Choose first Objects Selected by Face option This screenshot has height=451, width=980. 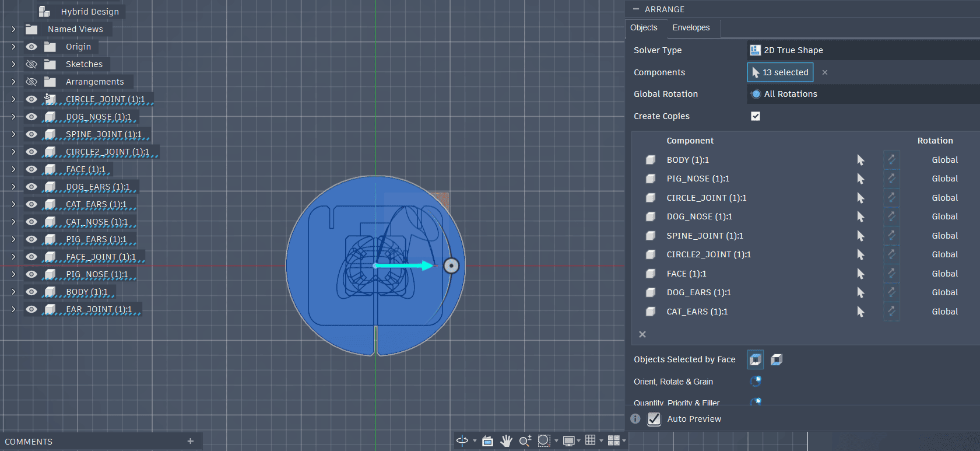coord(756,360)
